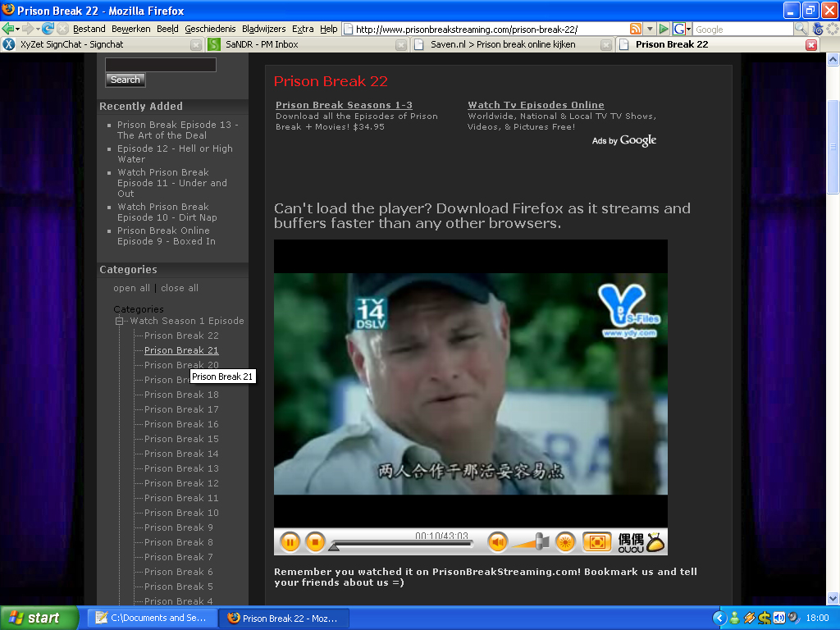Click the video seek progress bar
Screen dimensions: 840x630
click(400, 545)
